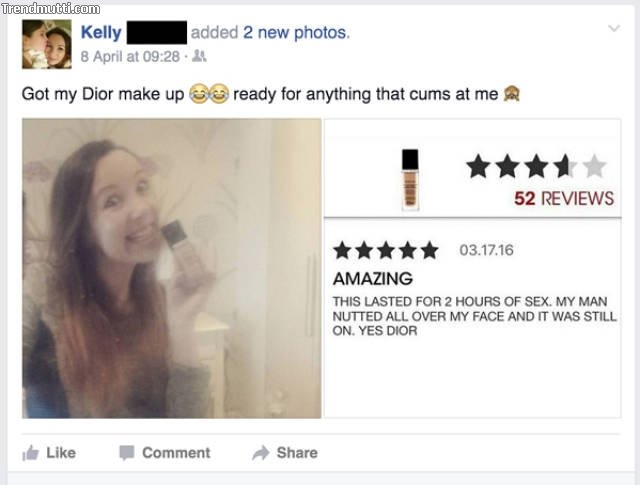Click the AMAZING review headline
This screenshot has height=485, width=640.
coord(373,279)
